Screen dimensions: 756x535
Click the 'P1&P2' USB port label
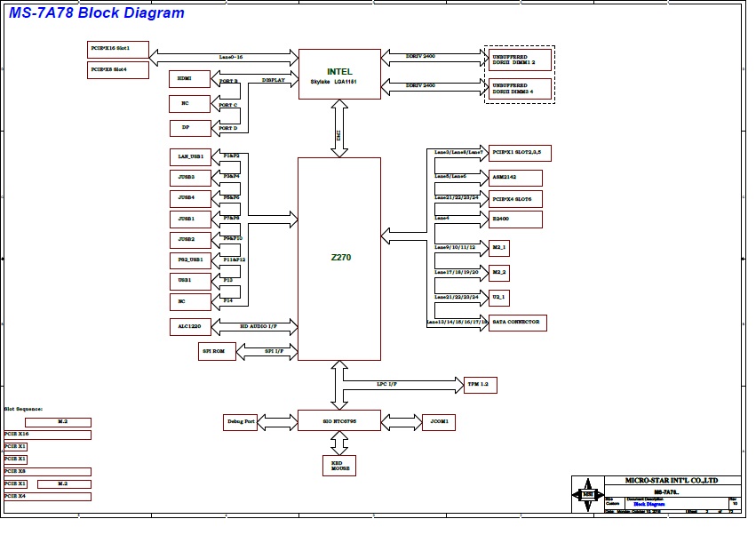pos(232,156)
